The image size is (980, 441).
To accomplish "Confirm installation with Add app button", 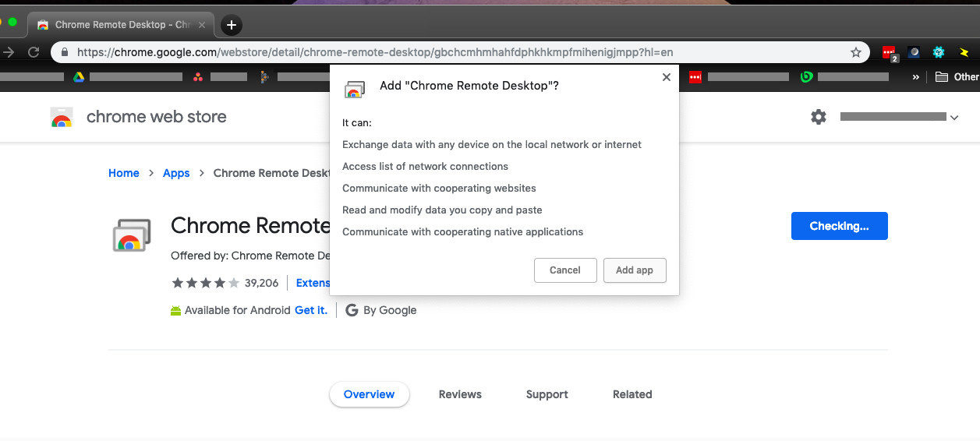I will 635,270.
